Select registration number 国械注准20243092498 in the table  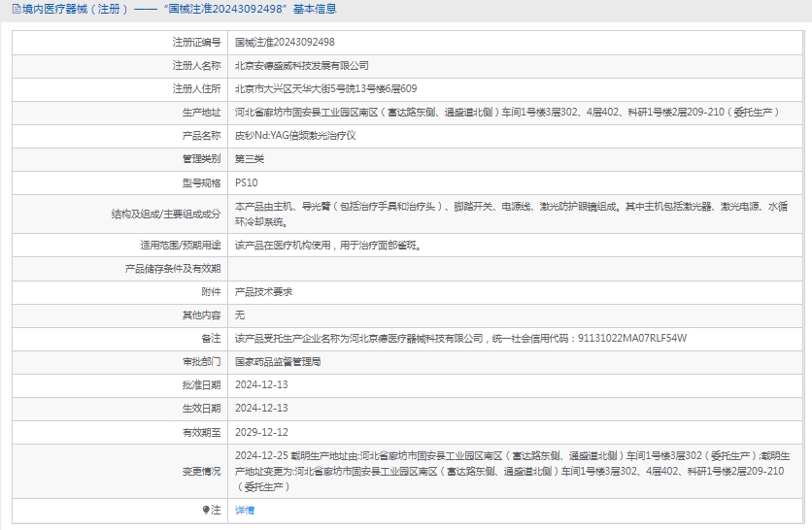click(285, 43)
